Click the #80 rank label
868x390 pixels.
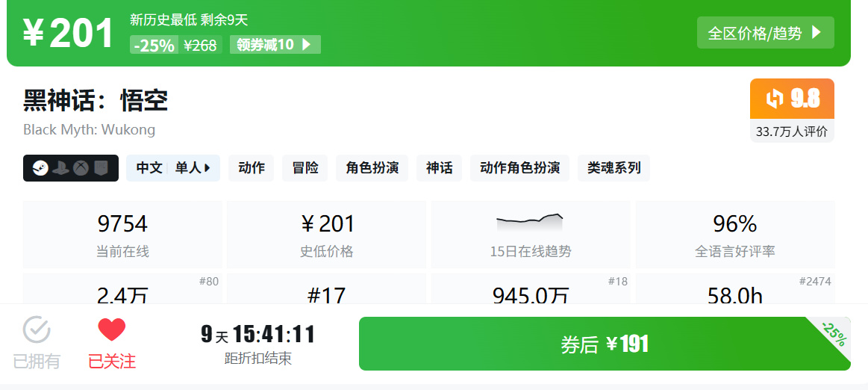point(209,282)
